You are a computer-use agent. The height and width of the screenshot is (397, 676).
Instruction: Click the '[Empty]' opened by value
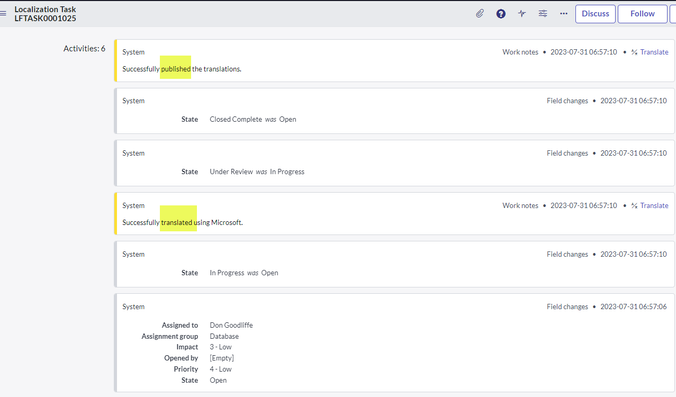pyautogui.click(x=222, y=358)
